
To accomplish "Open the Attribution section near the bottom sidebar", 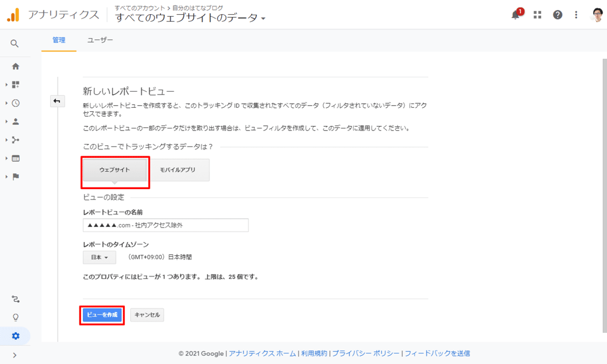I will click(16, 299).
